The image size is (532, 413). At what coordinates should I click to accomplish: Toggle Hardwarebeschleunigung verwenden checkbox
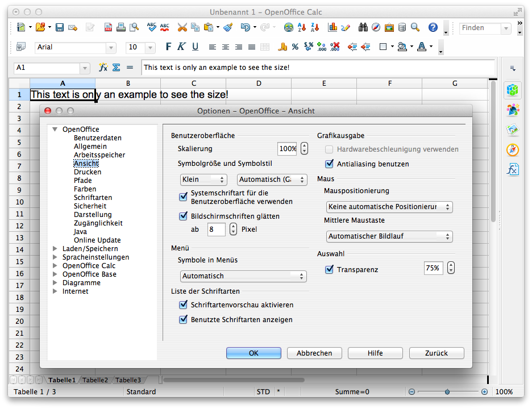329,149
